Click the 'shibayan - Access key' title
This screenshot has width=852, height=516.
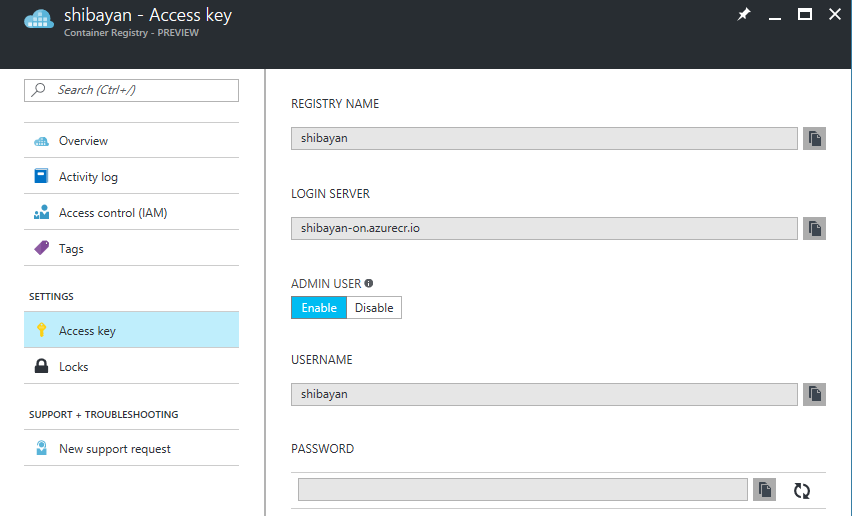coord(148,16)
